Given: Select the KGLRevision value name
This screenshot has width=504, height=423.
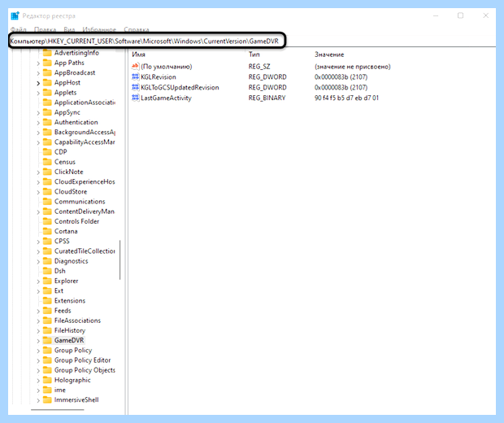Looking at the screenshot, I should pyautogui.click(x=159, y=77).
